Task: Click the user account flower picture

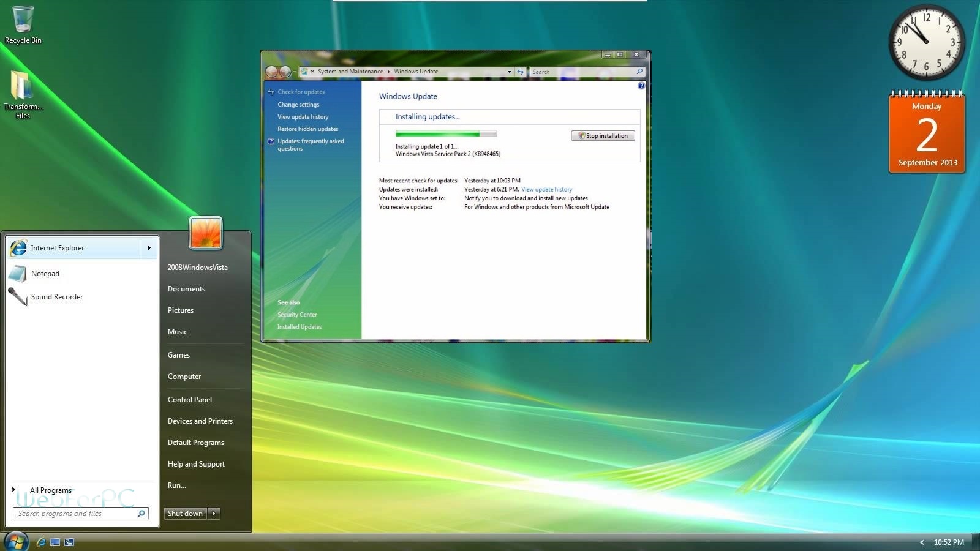Action: point(206,233)
